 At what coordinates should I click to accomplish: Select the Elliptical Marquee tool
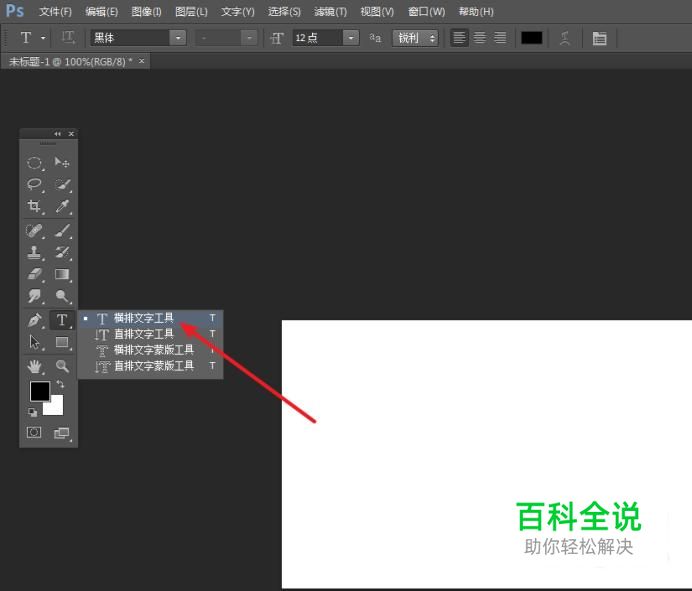[x=34, y=163]
